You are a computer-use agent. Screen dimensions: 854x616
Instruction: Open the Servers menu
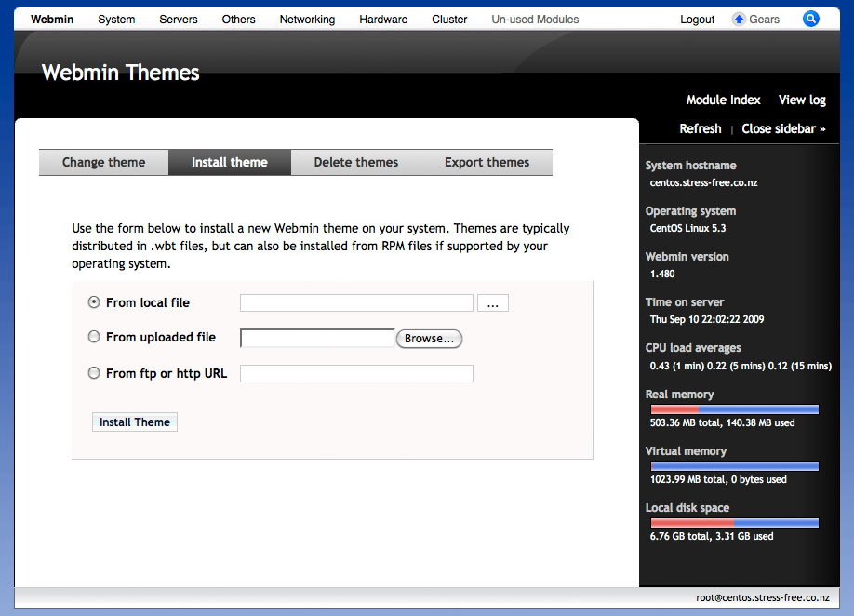[179, 19]
